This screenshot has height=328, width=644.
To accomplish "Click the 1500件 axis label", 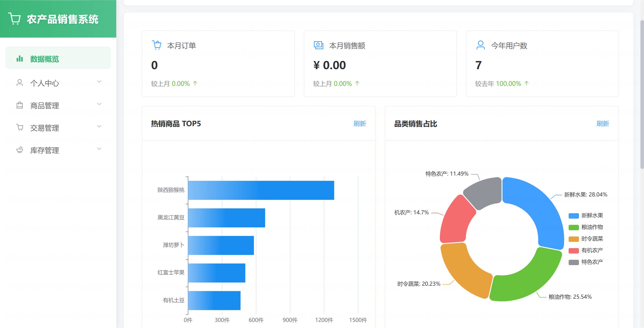I will [x=358, y=320].
